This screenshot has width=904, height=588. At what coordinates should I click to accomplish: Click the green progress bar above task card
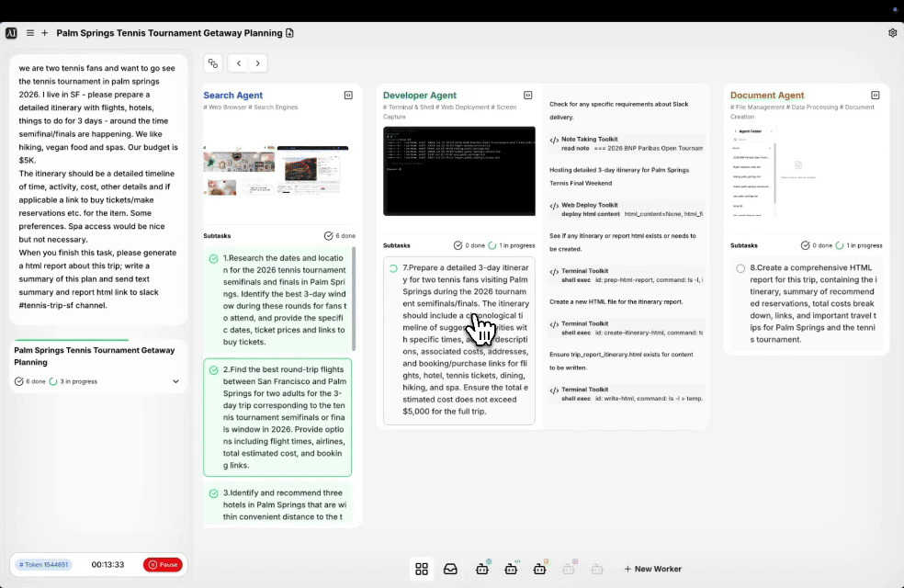(72, 340)
